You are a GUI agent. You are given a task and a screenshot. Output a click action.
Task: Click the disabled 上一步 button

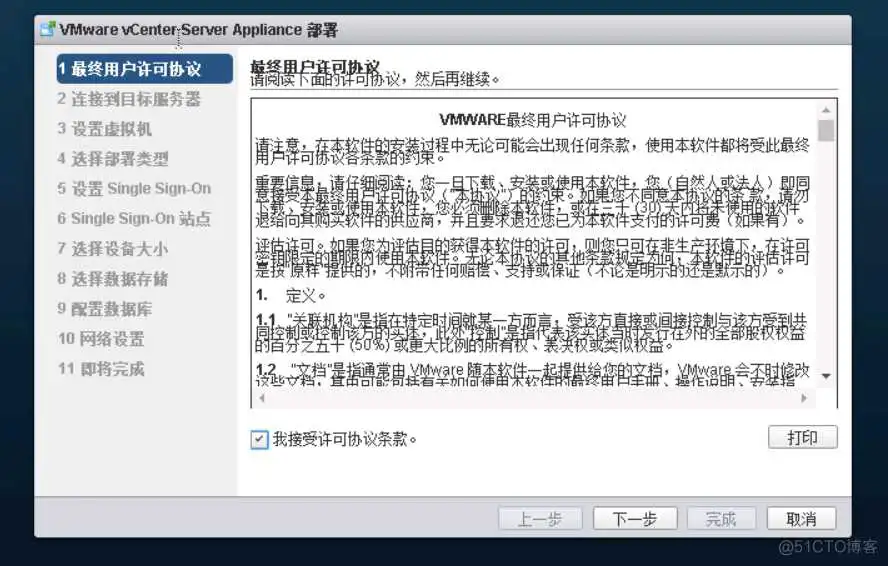click(540, 518)
